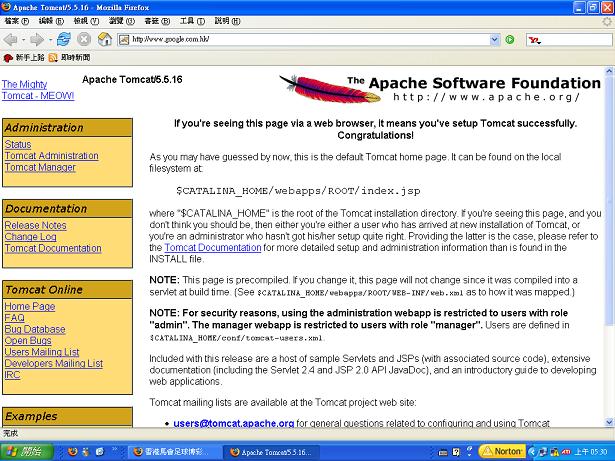Expand the address bar URL dropdown
This screenshot has width=615, height=461.
coord(495,39)
